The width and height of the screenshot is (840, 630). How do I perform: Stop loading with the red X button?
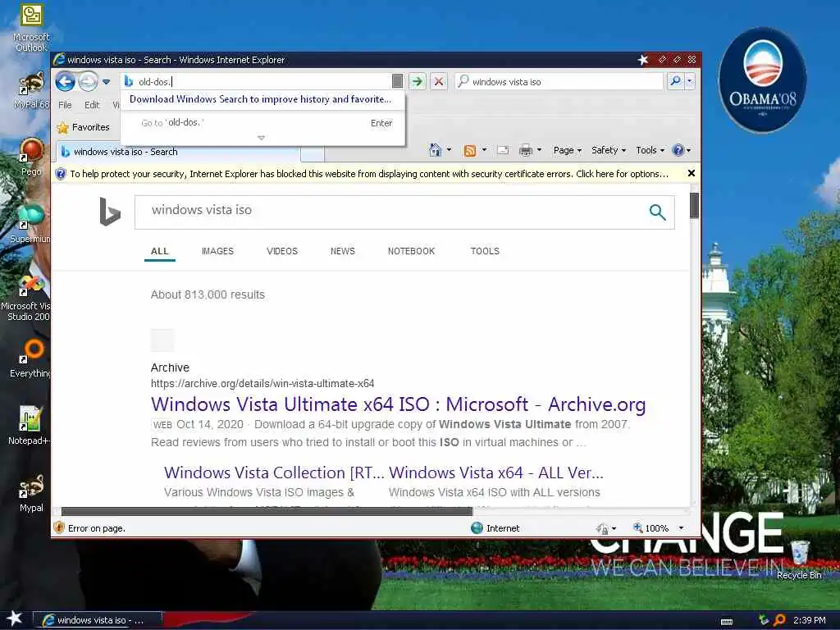point(439,81)
